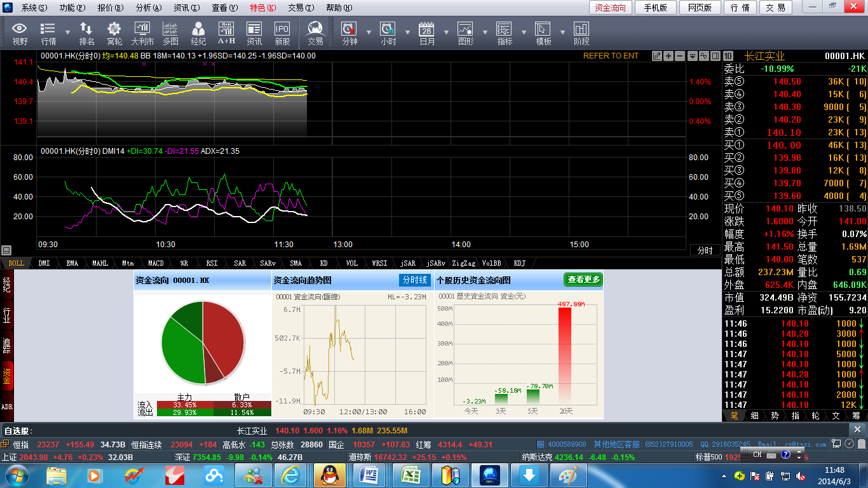Switch to 细 tab under tick list
Image resolution: width=868 pixels, height=488 pixels.
[x=754, y=416]
